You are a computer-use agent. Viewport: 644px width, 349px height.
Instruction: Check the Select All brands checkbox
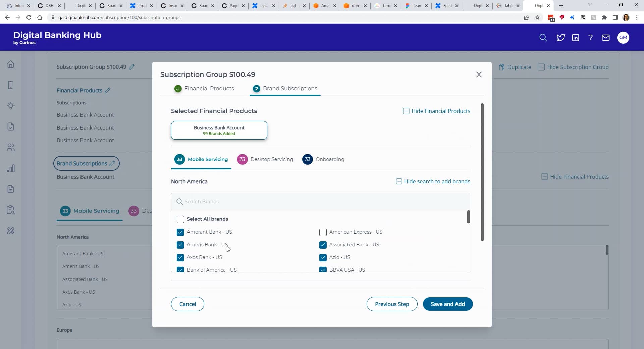[180, 219]
